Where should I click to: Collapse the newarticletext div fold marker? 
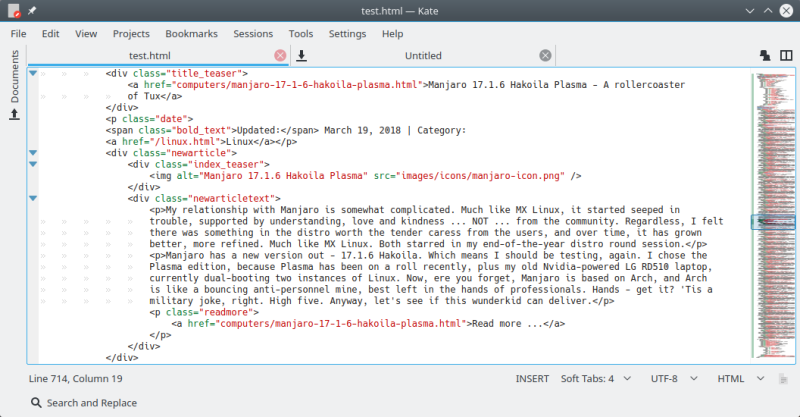tap(33, 198)
